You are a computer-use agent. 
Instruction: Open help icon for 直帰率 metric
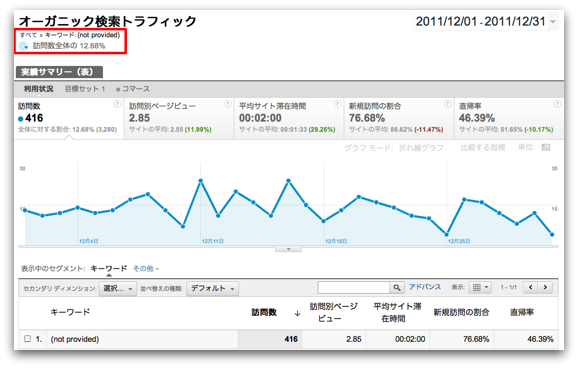pyautogui.click(x=557, y=104)
